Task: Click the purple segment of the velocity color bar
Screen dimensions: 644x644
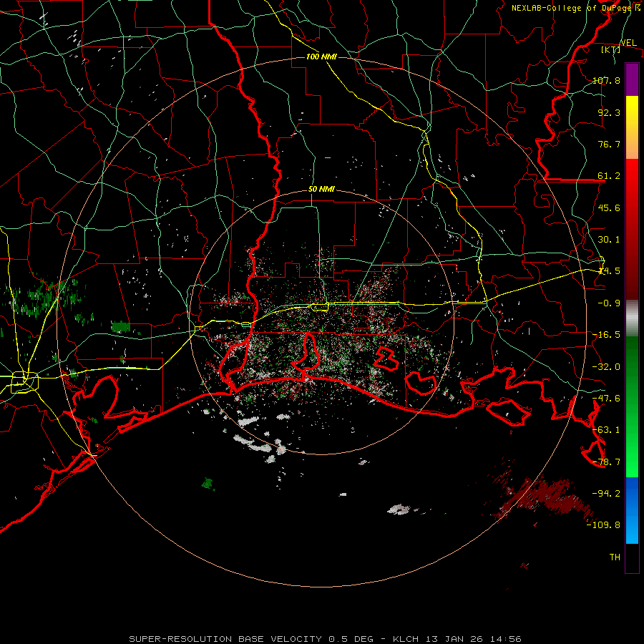Action: point(632,79)
